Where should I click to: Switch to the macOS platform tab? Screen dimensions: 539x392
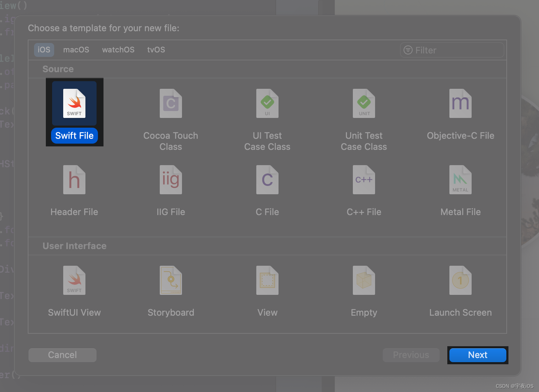(x=76, y=50)
